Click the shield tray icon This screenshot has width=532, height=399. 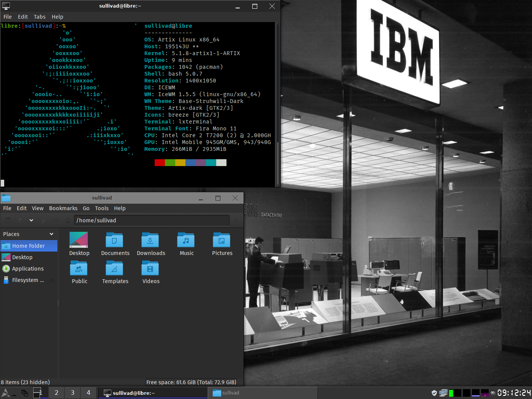tap(434, 393)
